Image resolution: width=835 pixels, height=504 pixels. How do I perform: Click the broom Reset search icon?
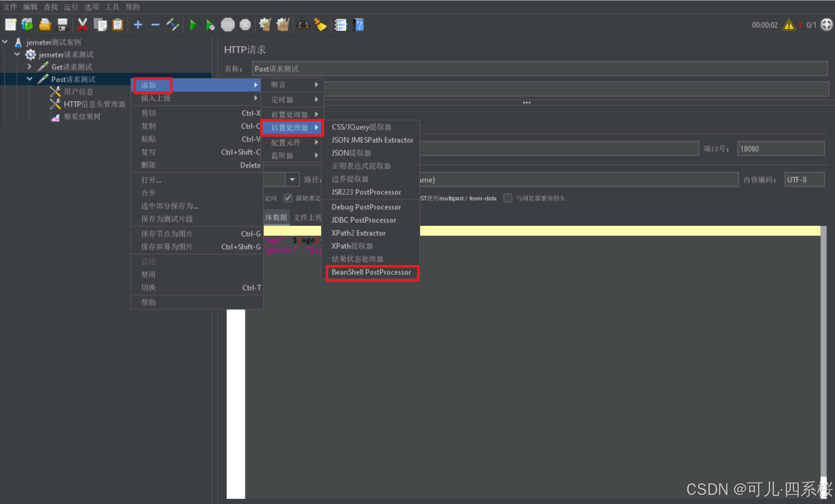click(320, 25)
